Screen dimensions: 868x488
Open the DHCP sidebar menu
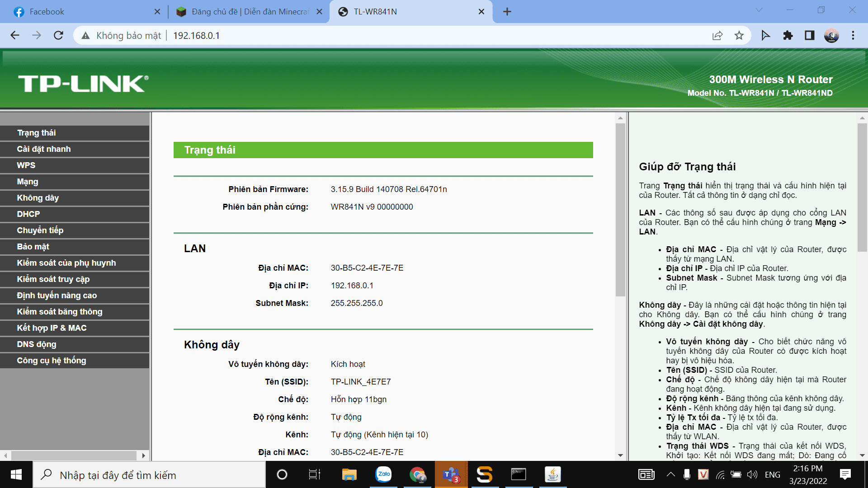point(75,214)
